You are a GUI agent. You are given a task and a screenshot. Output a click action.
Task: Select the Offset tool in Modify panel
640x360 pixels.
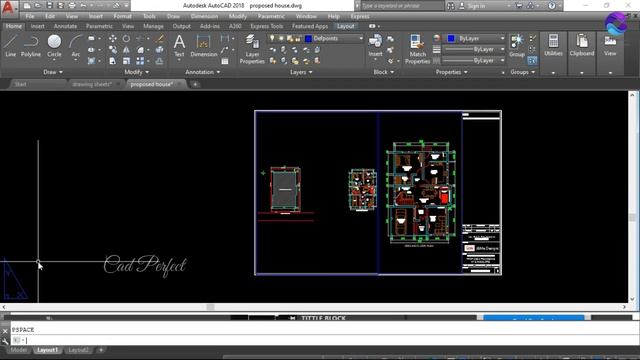160,61
